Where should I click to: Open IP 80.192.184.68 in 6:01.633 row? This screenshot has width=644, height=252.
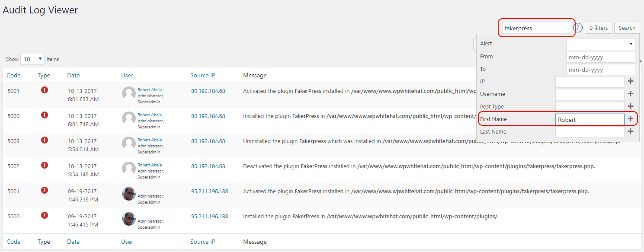click(x=208, y=91)
